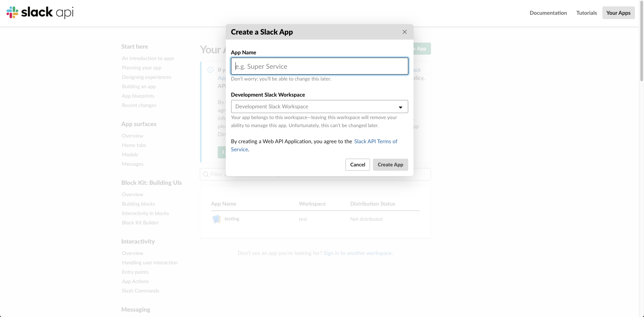Image resolution: width=644 pixels, height=317 pixels.
Task: Click the Cancel button
Action: click(358, 165)
